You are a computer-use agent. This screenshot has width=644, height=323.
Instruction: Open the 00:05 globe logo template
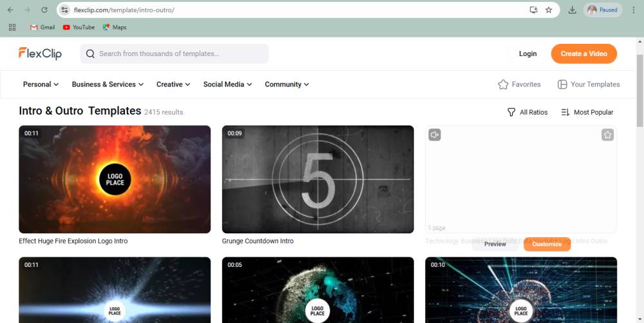click(x=318, y=290)
